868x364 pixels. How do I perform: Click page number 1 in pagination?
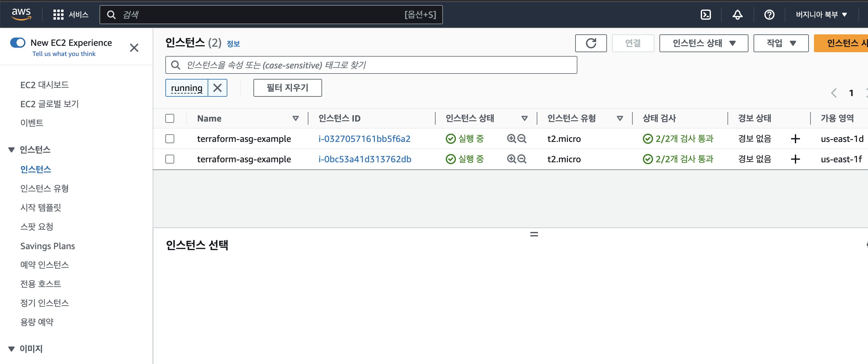click(851, 93)
